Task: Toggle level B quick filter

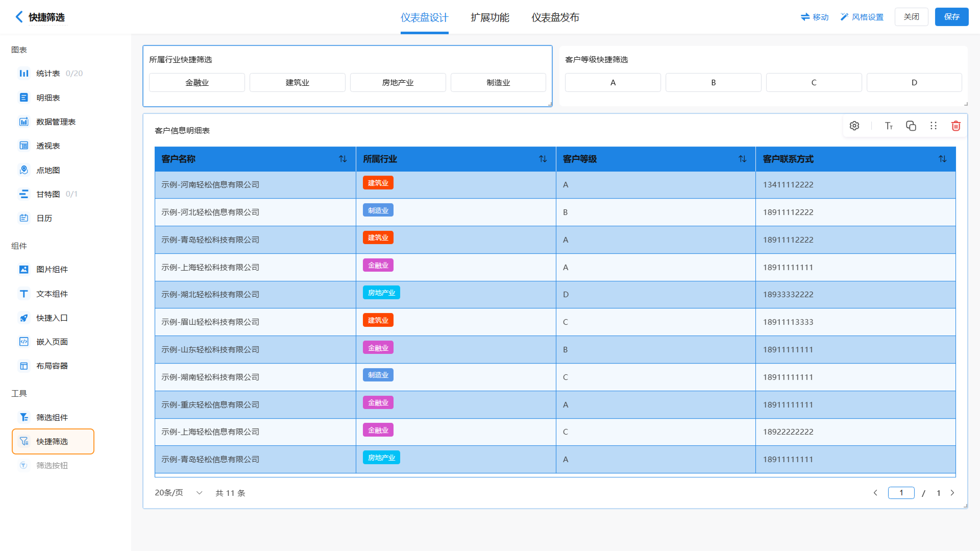Action: (x=713, y=82)
